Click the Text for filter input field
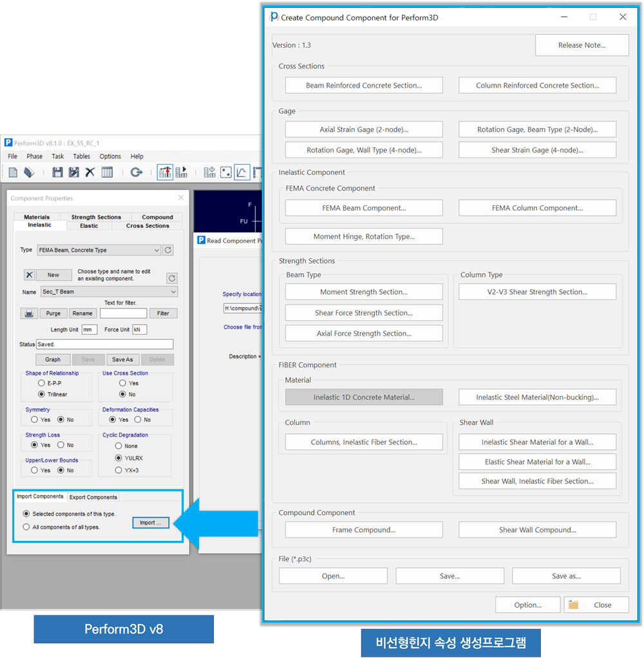 click(124, 314)
